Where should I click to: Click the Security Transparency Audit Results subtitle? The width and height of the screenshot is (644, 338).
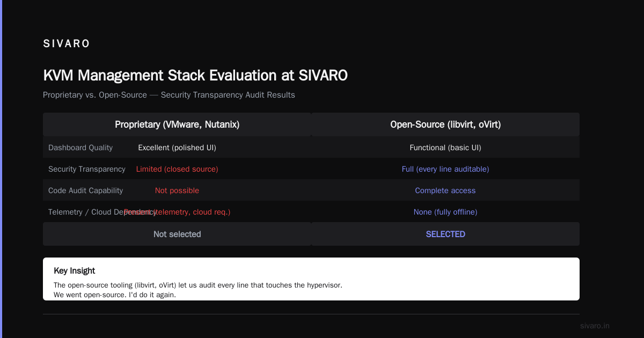click(x=169, y=95)
